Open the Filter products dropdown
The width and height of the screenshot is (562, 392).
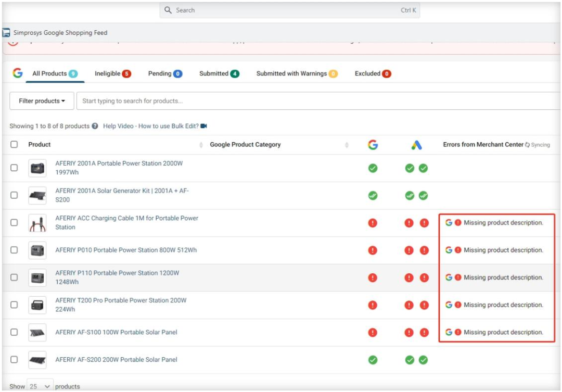pyautogui.click(x=42, y=101)
